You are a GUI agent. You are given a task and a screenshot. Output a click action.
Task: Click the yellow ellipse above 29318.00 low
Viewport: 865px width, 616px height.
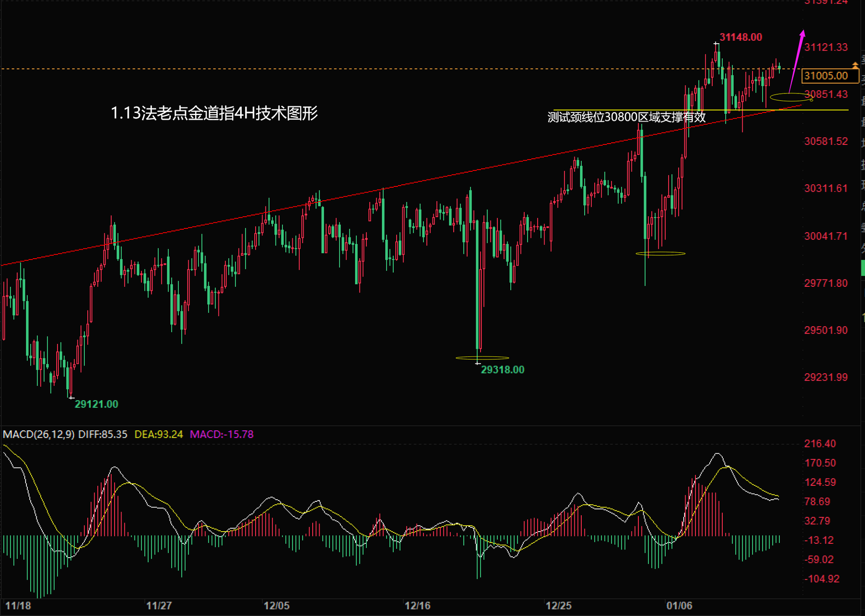(482, 358)
